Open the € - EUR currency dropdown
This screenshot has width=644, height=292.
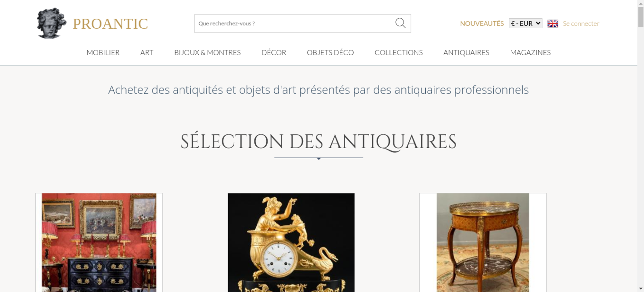(x=526, y=23)
